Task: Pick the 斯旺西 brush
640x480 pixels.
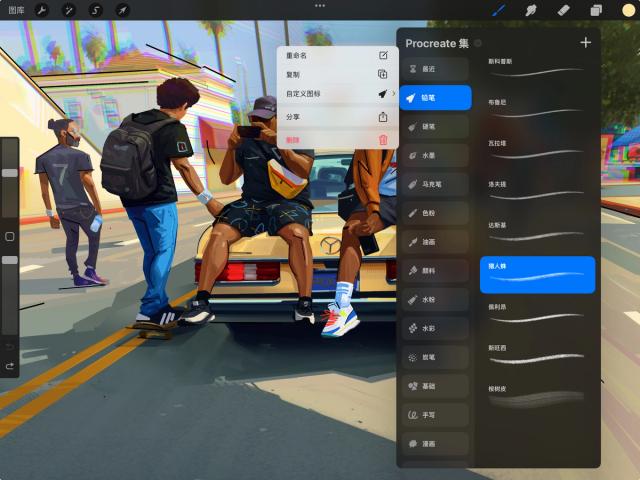Action: 537,356
